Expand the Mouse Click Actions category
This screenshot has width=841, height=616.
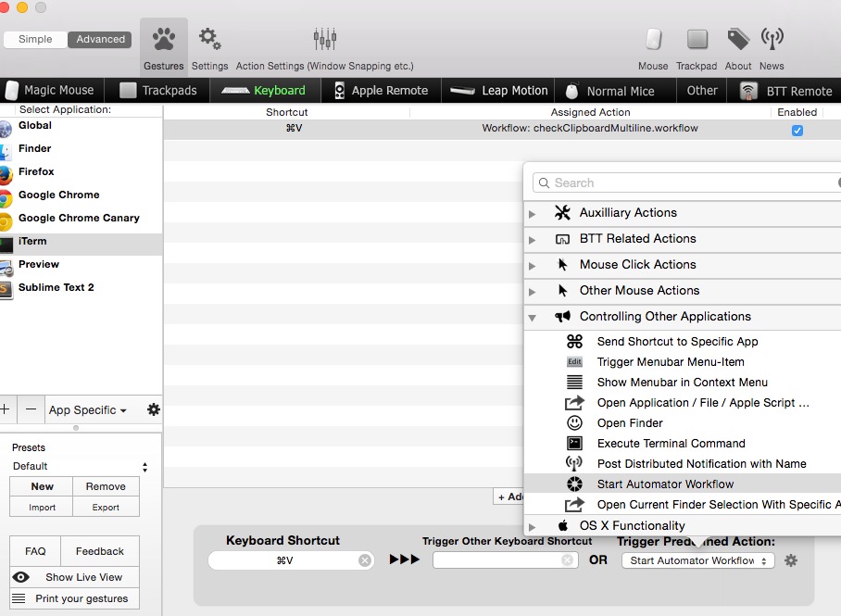point(533,264)
